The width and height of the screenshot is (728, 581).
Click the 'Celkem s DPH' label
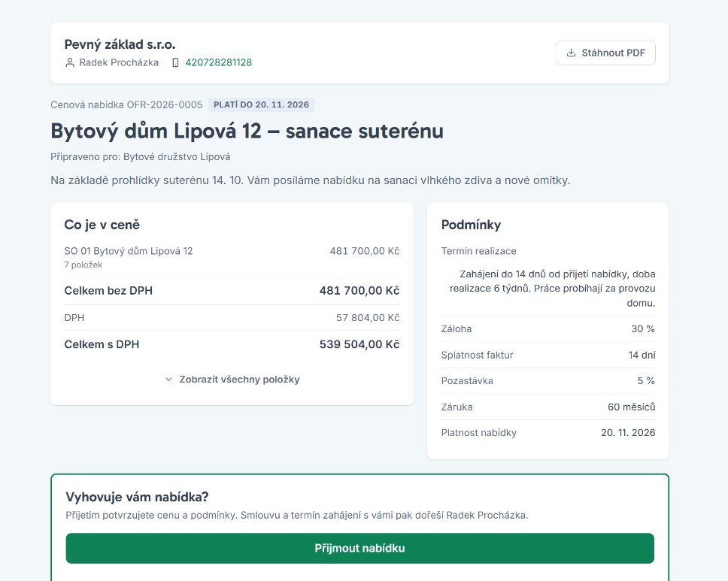(102, 345)
